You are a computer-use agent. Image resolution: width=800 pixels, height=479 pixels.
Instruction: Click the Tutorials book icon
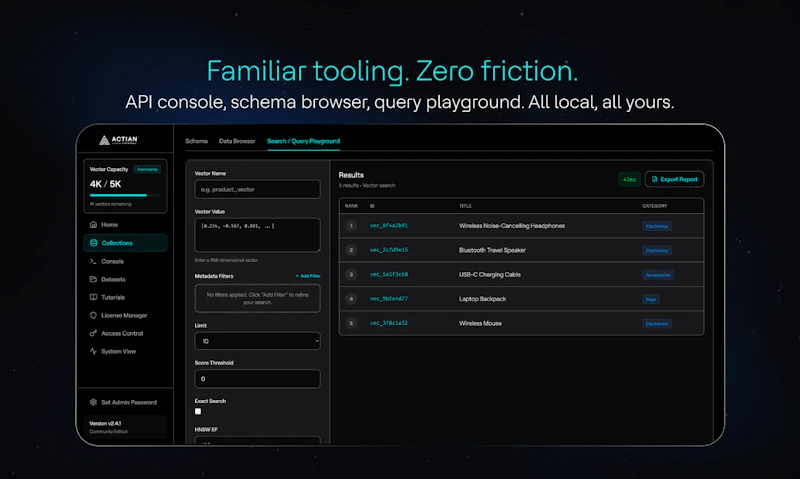click(93, 297)
